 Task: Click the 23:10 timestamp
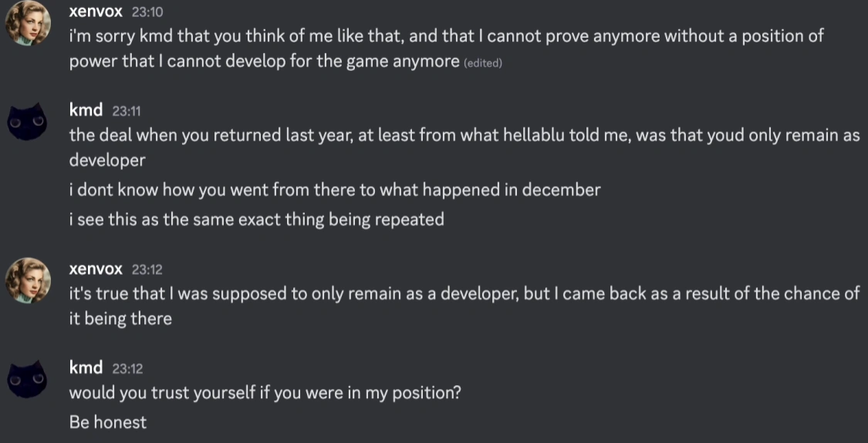pyautogui.click(x=147, y=12)
